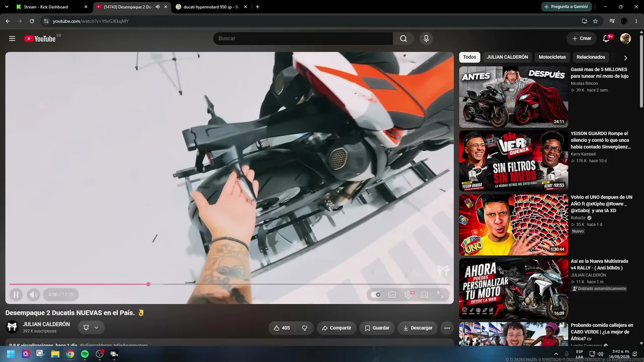Select the Todos filter chip
The image size is (644, 362).
pyautogui.click(x=469, y=57)
